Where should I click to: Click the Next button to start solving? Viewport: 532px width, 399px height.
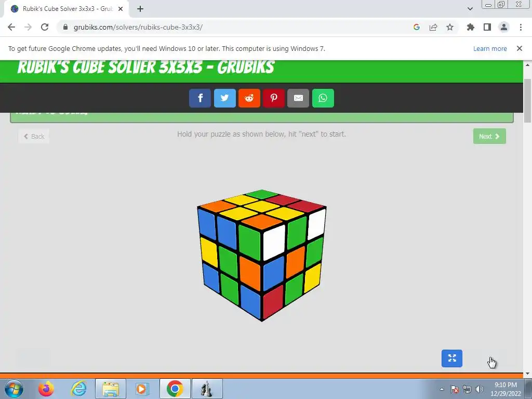pyautogui.click(x=489, y=136)
